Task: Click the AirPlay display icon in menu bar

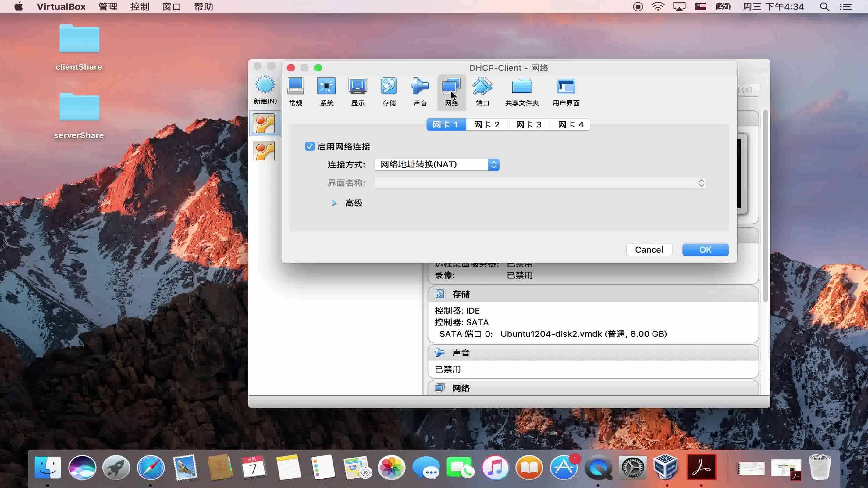Action: pos(679,7)
